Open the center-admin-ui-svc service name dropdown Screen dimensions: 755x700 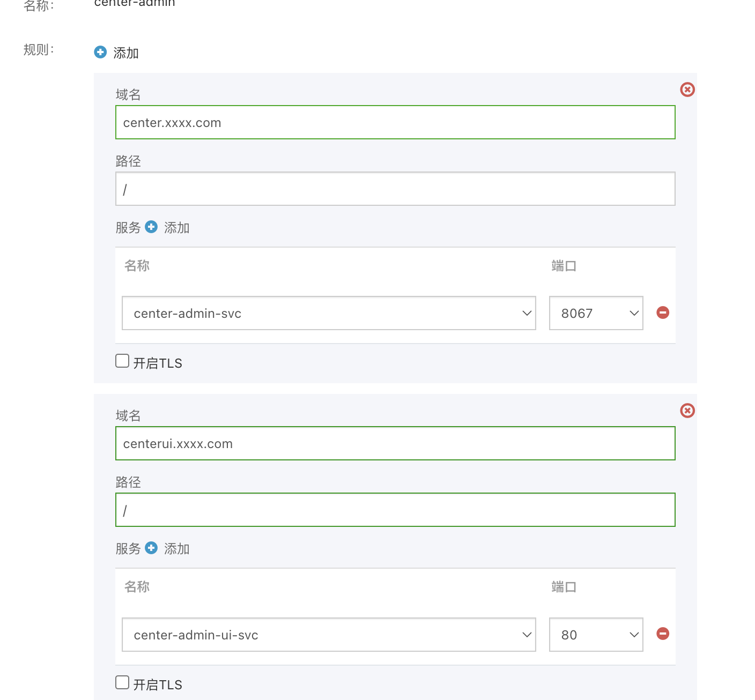pyautogui.click(x=329, y=635)
